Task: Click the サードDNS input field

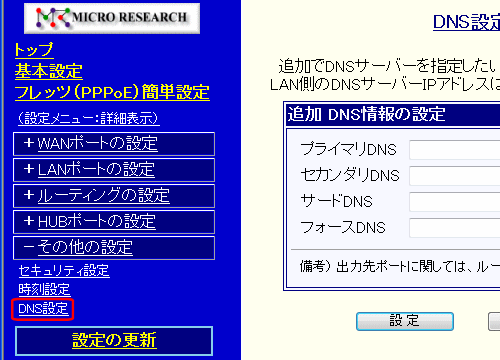Action: click(x=455, y=202)
